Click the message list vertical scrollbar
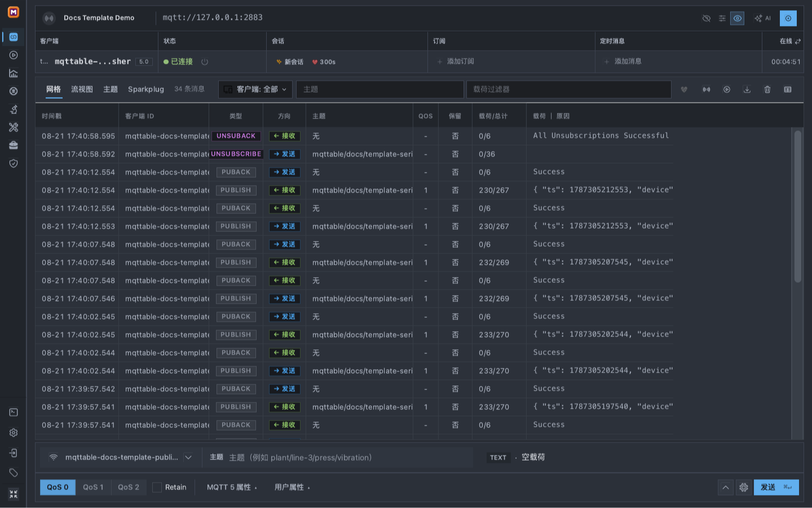This screenshot has width=812, height=508. pos(798,206)
